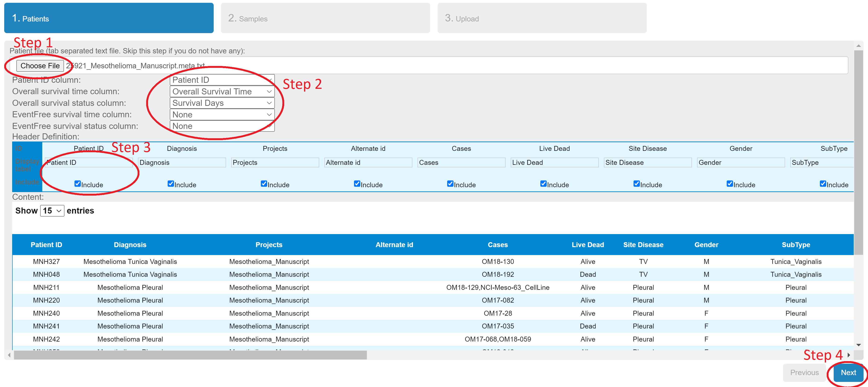This screenshot has height=387, width=868.
Task: Click the horizontal scrollbar left arrow
Action: pos(9,355)
